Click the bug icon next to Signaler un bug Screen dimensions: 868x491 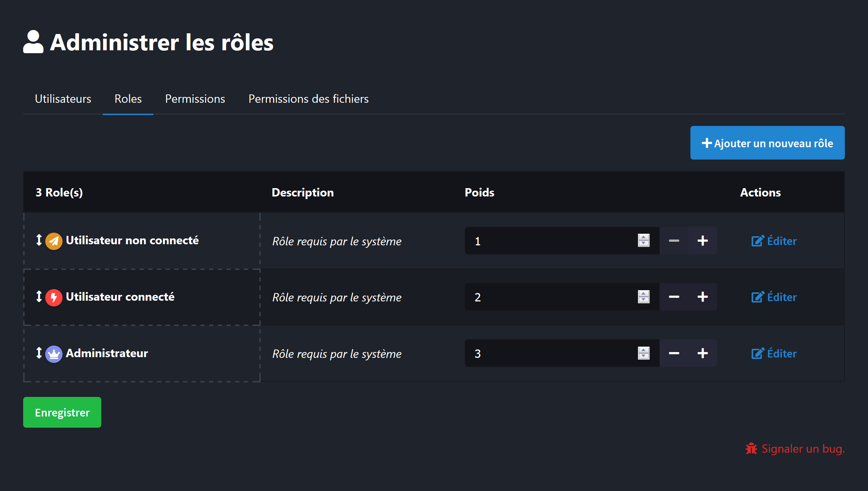pos(752,449)
